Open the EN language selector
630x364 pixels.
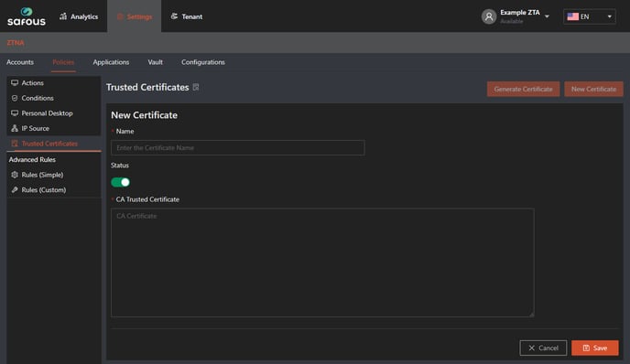590,16
